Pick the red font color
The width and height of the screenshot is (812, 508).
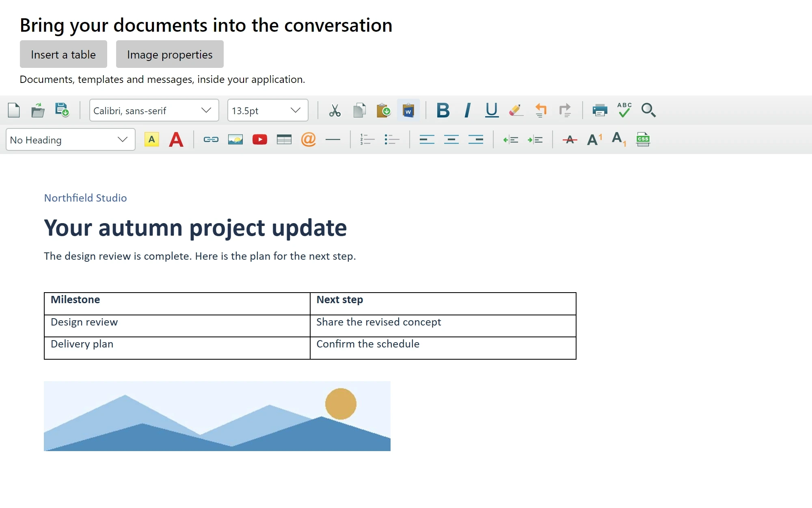[176, 139]
